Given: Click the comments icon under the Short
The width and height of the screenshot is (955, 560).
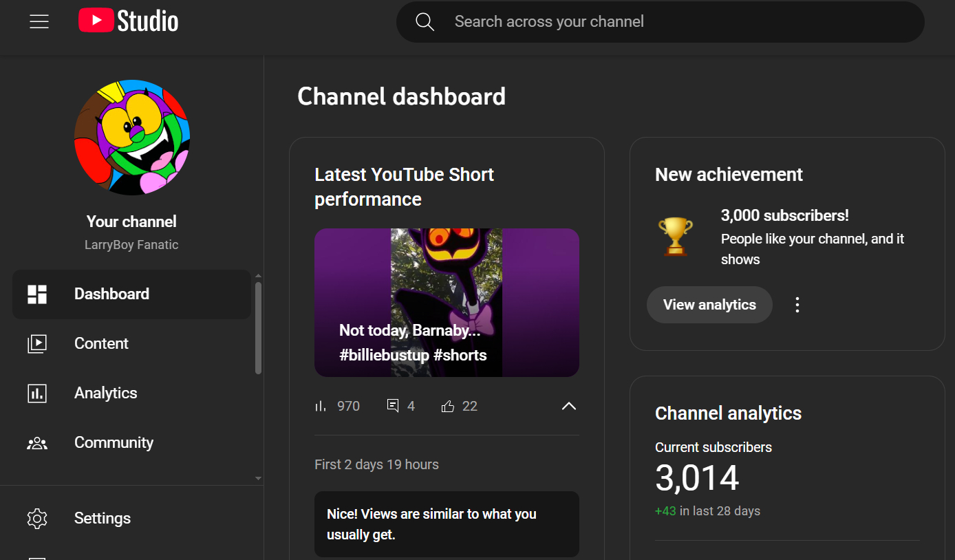Looking at the screenshot, I should click(393, 406).
